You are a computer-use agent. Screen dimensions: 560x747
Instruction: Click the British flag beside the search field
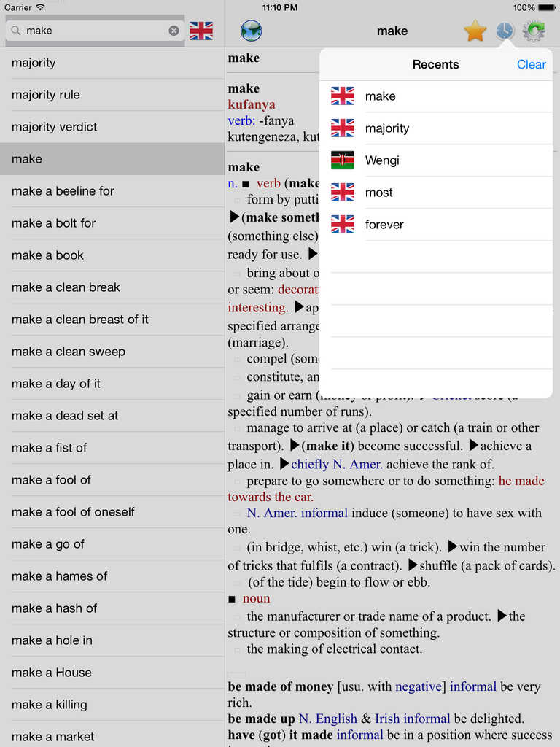(201, 31)
